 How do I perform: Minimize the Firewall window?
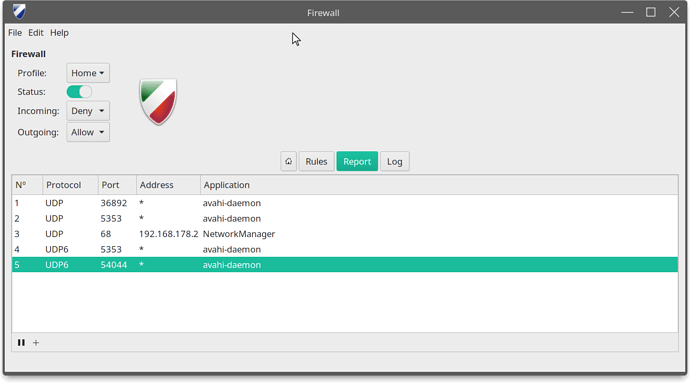(627, 12)
